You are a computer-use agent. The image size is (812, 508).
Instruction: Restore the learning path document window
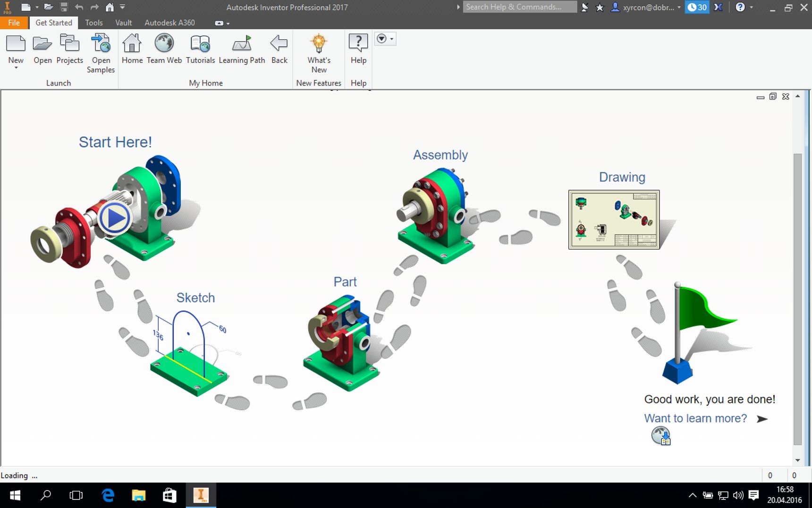(x=773, y=96)
